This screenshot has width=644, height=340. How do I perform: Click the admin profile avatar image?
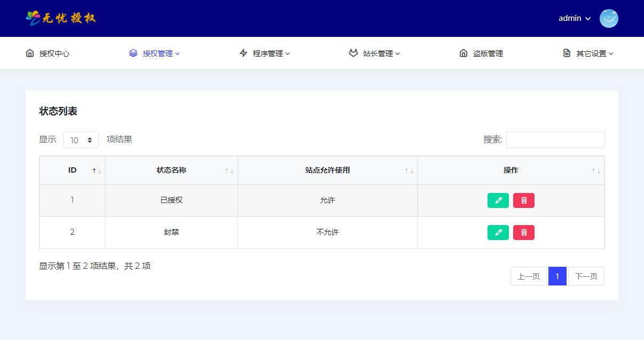point(609,18)
